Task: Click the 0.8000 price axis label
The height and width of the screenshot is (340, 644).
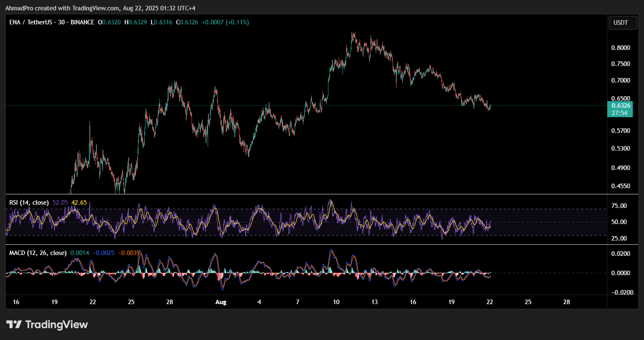Action: pyautogui.click(x=621, y=48)
